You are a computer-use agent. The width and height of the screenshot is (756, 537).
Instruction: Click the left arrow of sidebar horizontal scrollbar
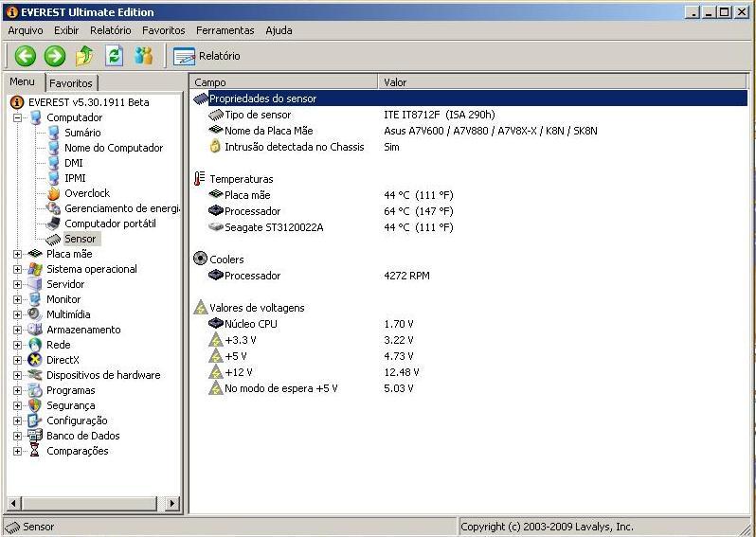[x=13, y=503]
